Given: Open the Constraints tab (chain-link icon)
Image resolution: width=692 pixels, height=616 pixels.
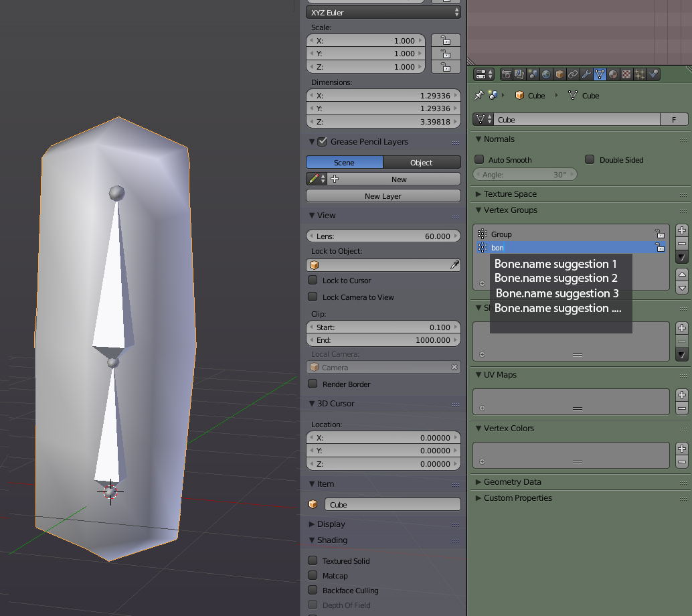Looking at the screenshot, I should tap(573, 74).
